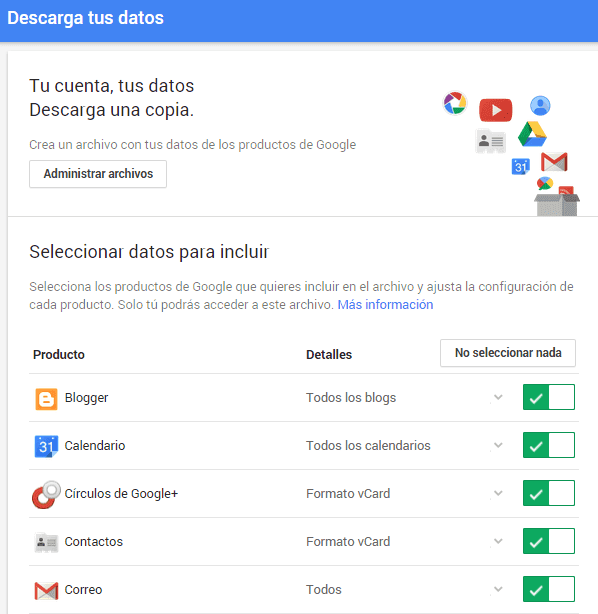Expand Correo details chevron

[x=498, y=589]
